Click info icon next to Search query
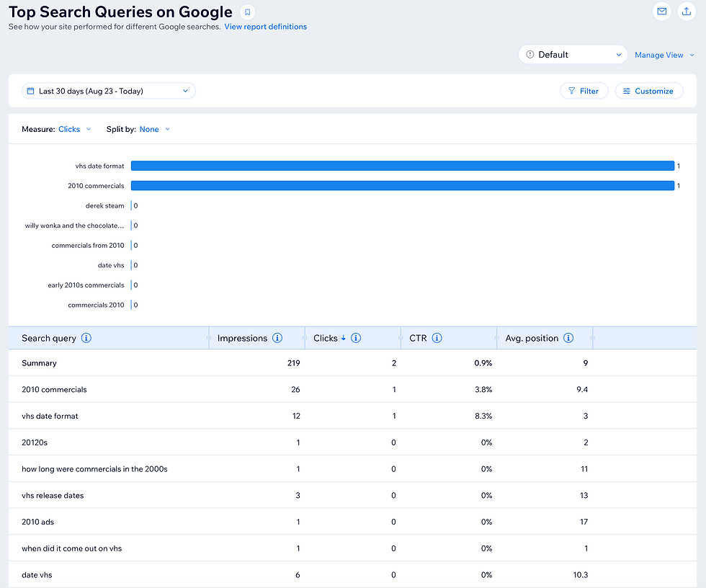Image resolution: width=706 pixels, height=588 pixels. point(86,338)
